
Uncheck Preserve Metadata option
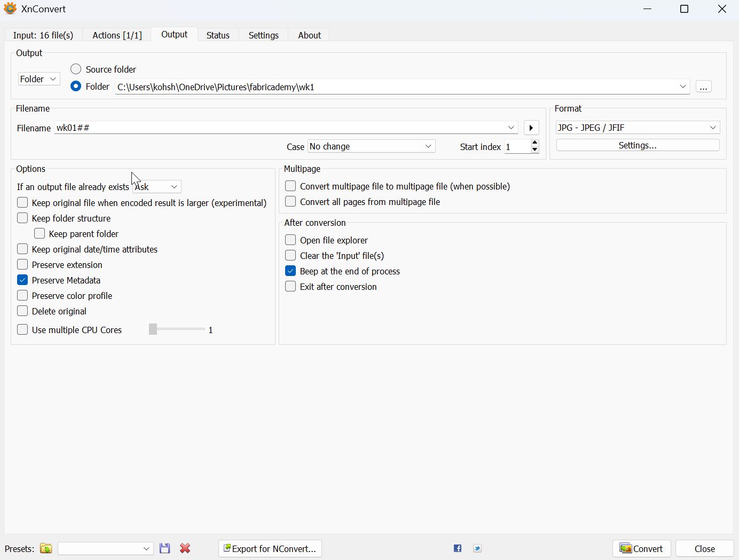click(22, 280)
